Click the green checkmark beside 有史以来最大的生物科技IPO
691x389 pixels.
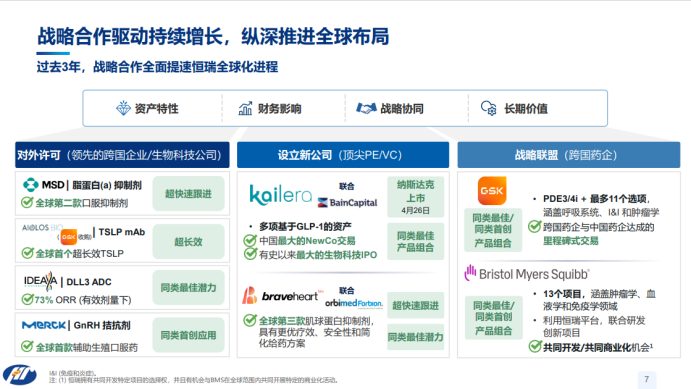tap(250, 254)
